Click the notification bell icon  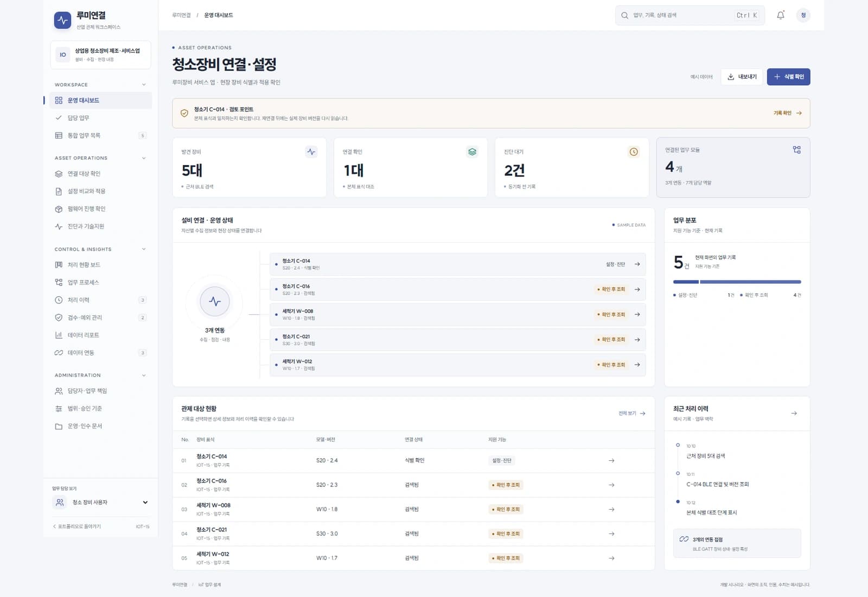781,15
